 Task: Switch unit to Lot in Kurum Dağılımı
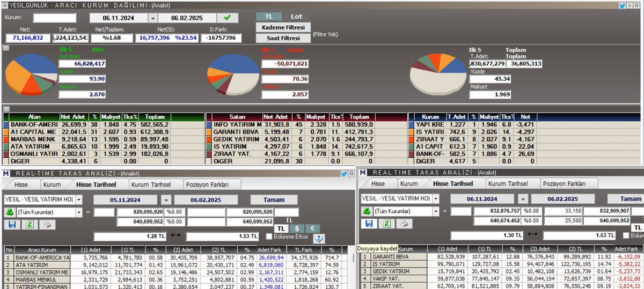click(x=296, y=17)
